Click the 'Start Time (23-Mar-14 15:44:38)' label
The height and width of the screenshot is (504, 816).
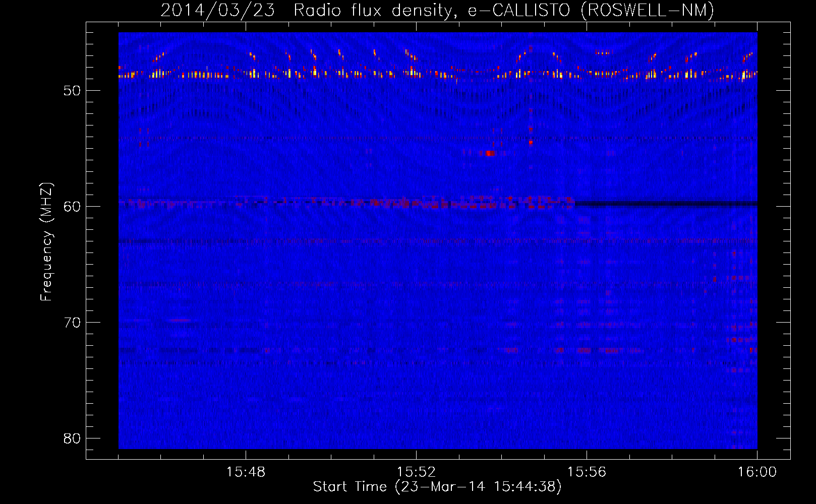point(437,486)
